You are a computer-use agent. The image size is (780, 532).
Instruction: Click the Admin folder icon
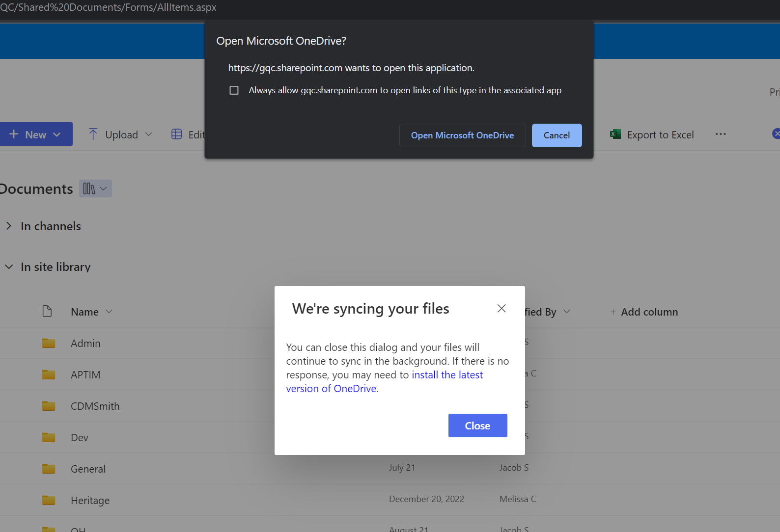tap(49, 343)
